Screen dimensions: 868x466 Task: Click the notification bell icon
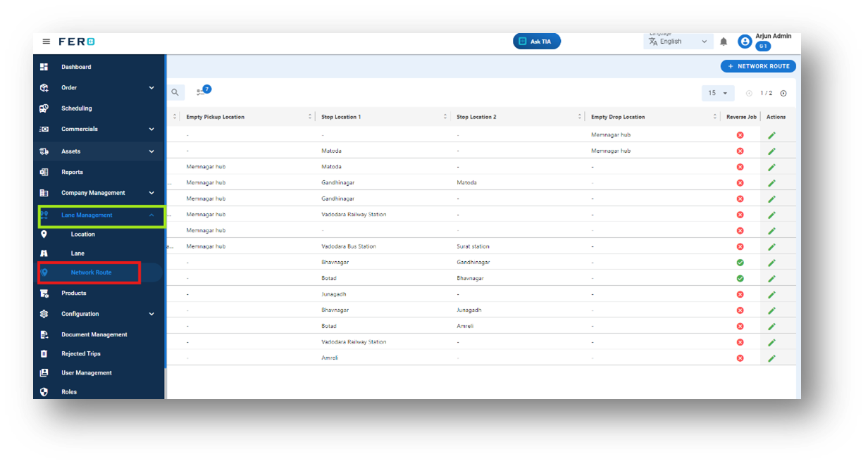click(x=724, y=42)
